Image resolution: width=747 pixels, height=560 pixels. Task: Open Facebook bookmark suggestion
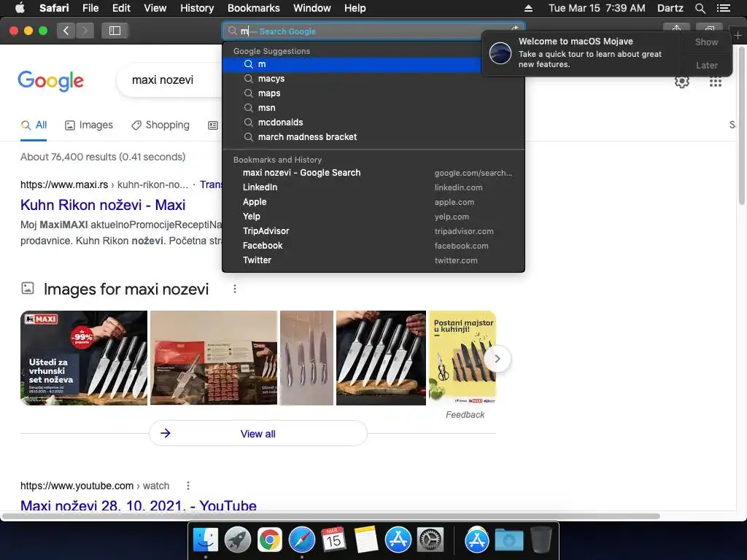point(373,246)
